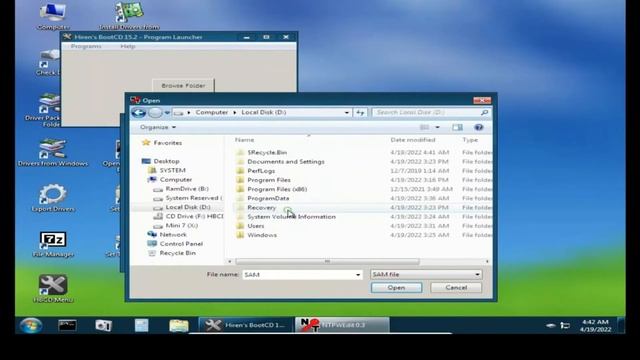Click refresh button beside address bar
This screenshot has height=360, width=640.
[360, 113]
